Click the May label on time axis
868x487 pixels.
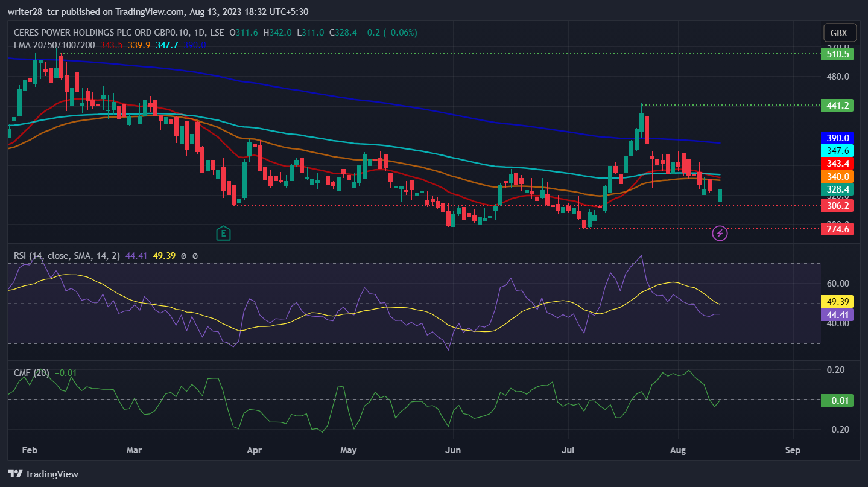coord(349,450)
